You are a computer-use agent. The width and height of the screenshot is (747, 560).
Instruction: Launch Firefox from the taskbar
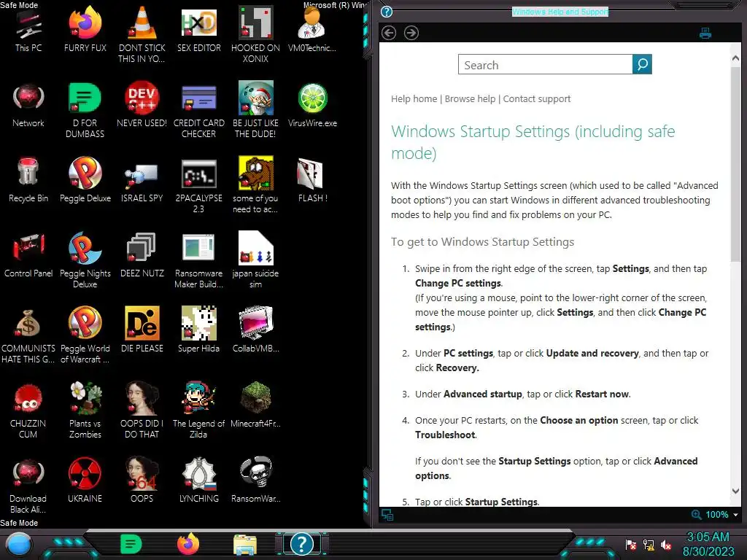point(187,544)
